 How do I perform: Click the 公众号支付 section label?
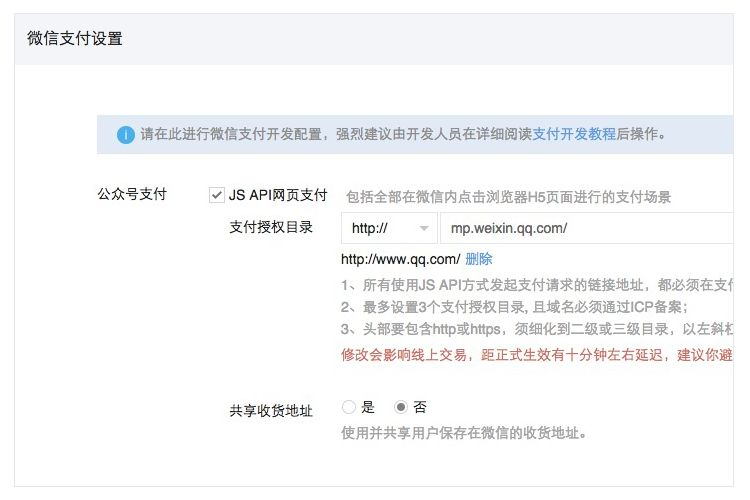coord(131,195)
